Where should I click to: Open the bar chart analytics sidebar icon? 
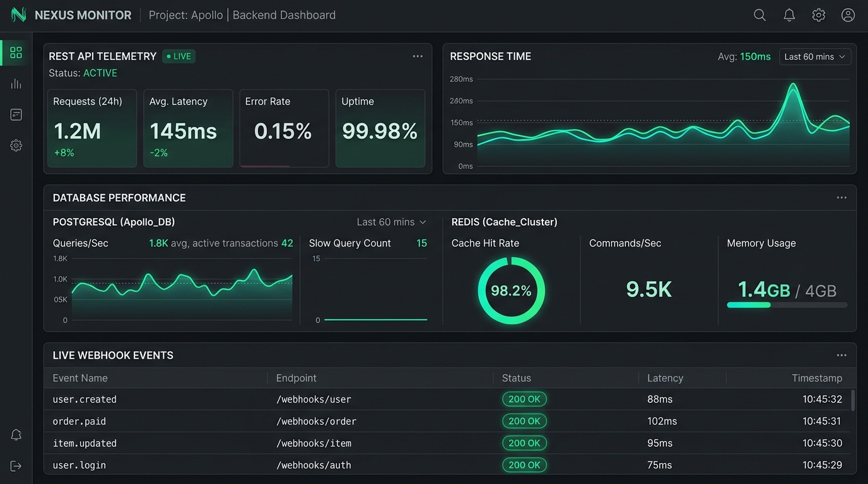[16, 84]
